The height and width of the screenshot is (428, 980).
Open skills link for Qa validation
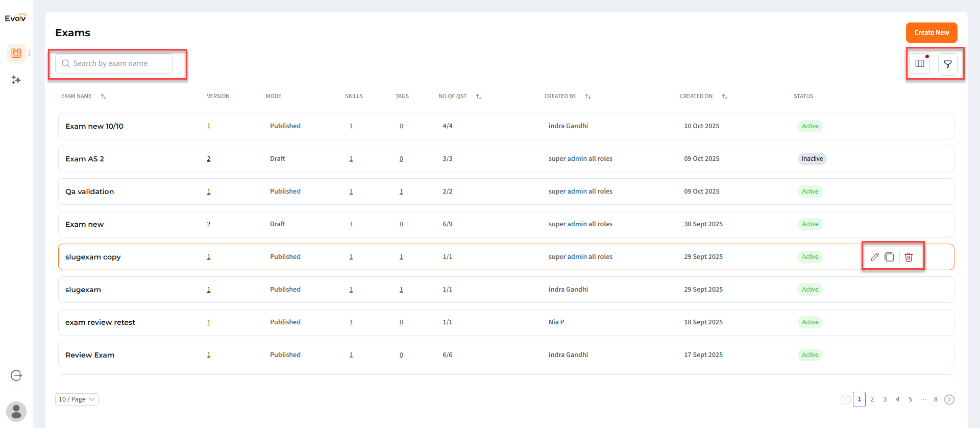click(x=351, y=192)
